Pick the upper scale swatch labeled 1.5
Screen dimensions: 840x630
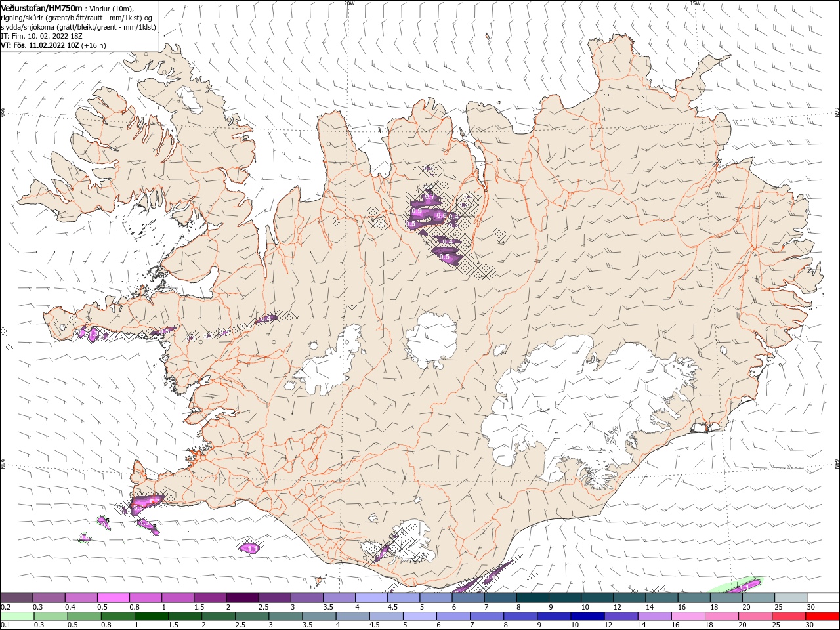click(209, 598)
